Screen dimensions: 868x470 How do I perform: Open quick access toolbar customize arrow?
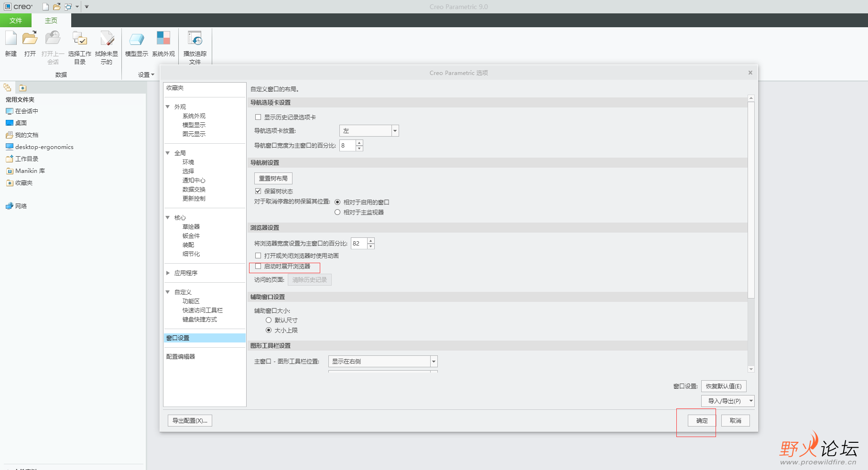coord(87,7)
